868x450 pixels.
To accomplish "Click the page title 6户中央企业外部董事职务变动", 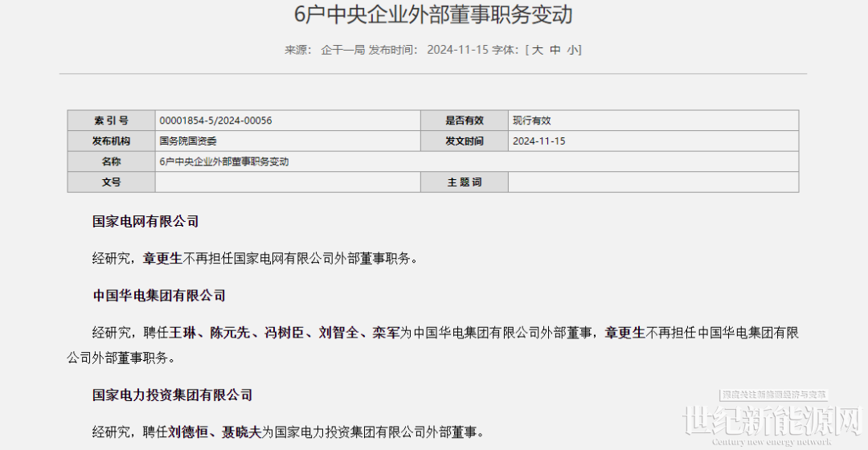I will pos(433,14).
